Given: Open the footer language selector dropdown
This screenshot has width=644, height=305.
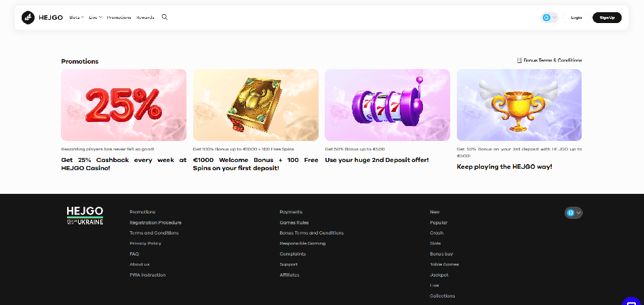Looking at the screenshot, I should [573, 213].
